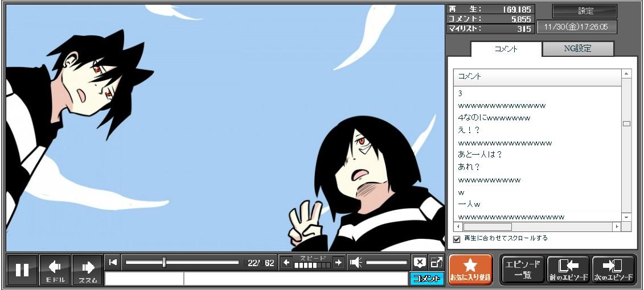Enter fullscreen with the expand icon
Viewport: 644px width, 290px height.
(x=436, y=262)
